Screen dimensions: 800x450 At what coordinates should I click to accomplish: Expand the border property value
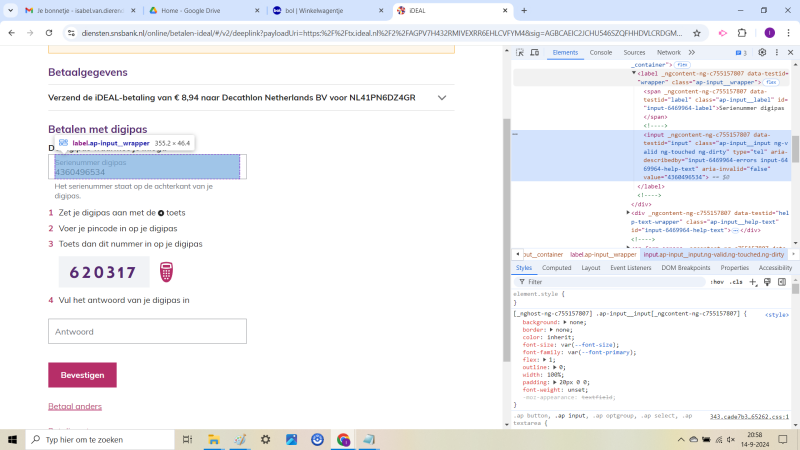(551, 330)
